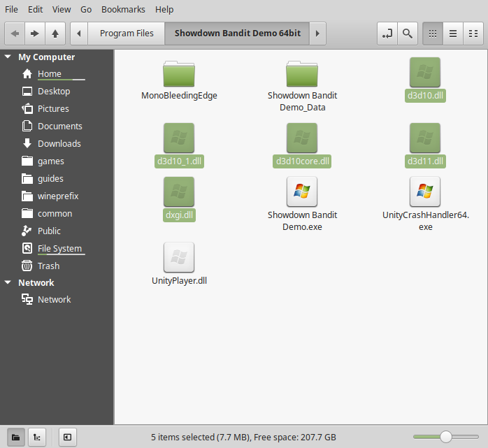Select the dxgi.dll file icon
Image resolution: width=488 pixels, height=448 pixels.
[179, 192]
